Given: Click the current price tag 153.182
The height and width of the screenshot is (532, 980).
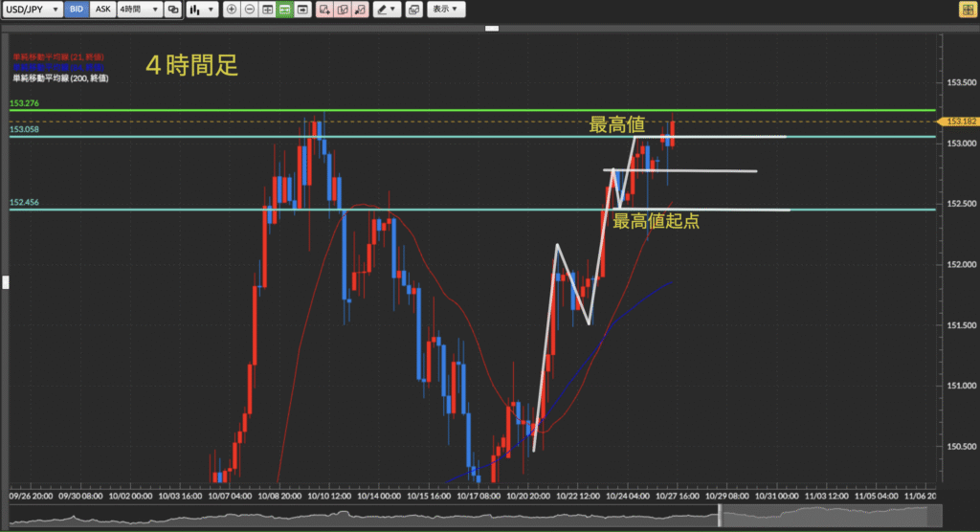Looking at the screenshot, I should tap(960, 122).
